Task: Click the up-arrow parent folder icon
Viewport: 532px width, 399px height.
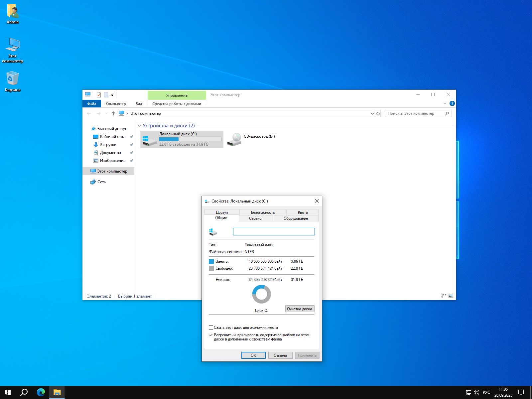Action: (113, 113)
